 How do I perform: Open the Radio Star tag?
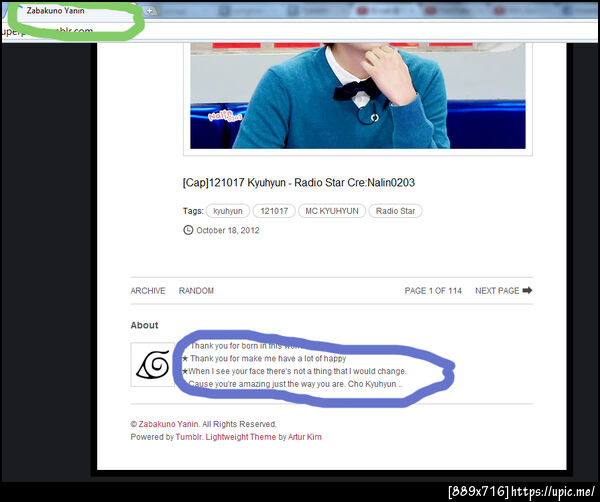395,211
